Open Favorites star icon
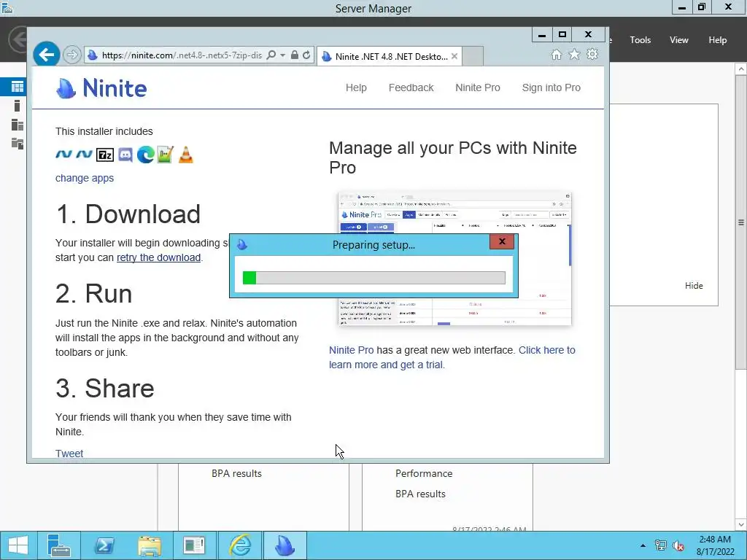This screenshot has width=747, height=560. [x=575, y=55]
